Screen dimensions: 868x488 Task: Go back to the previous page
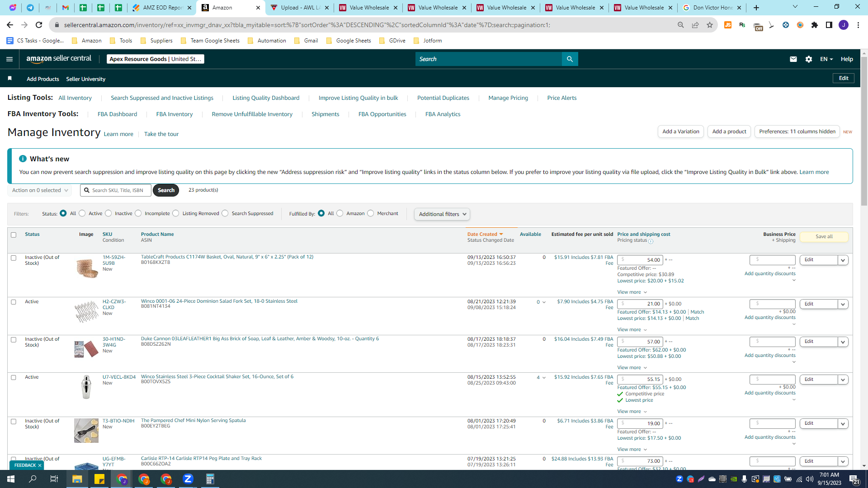click(10, 25)
